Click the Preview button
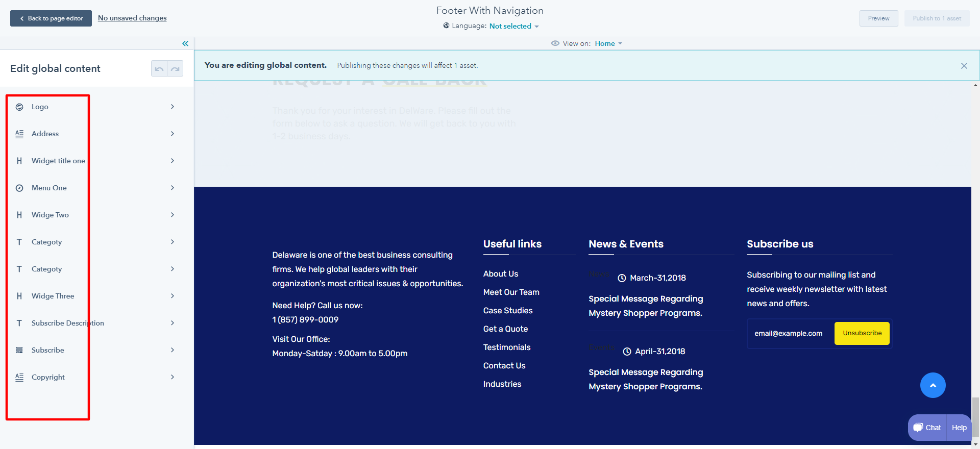The width and height of the screenshot is (980, 449). tap(878, 18)
